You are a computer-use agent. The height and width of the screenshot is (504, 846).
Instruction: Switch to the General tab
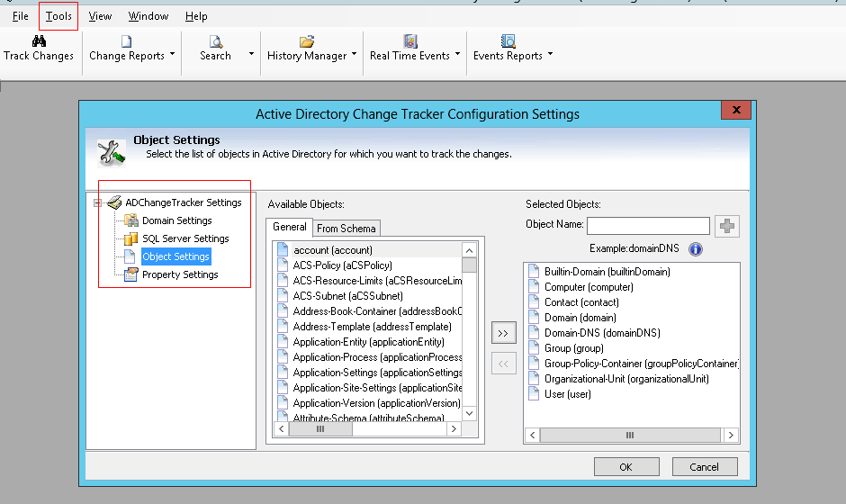[290, 227]
